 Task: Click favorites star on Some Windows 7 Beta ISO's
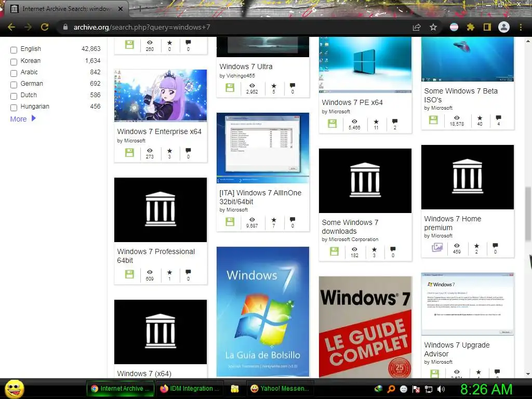click(480, 118)
